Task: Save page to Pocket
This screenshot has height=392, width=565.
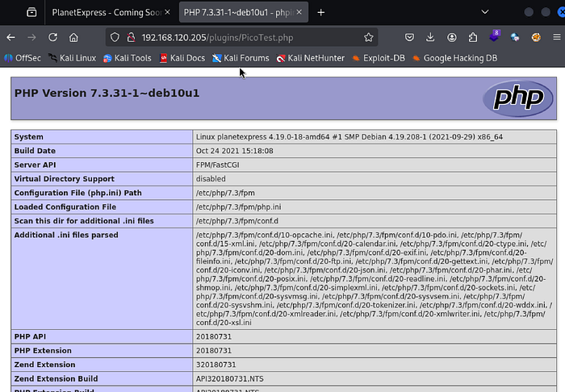Action: pyautogui.click(x=409, y=37)
